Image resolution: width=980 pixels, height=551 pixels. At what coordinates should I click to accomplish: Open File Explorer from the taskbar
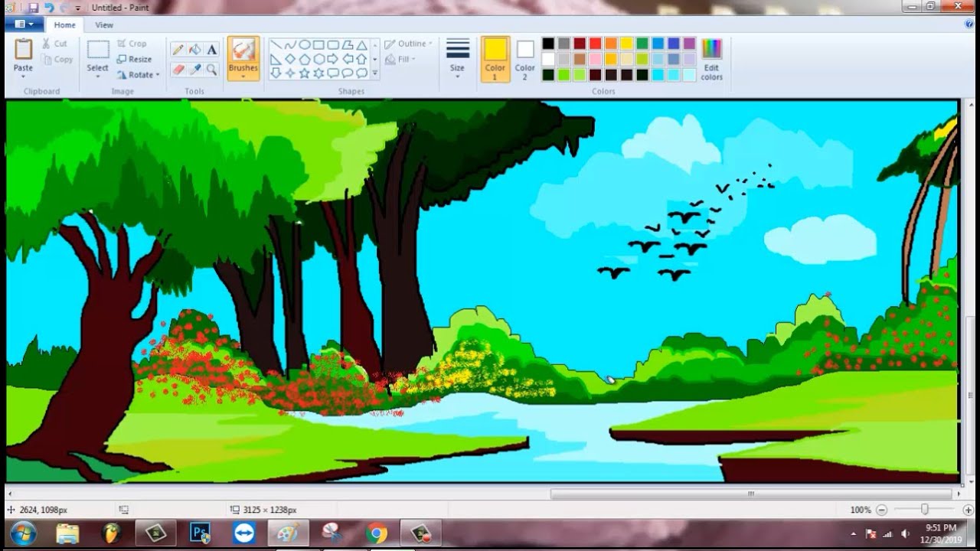click(67, 533)
